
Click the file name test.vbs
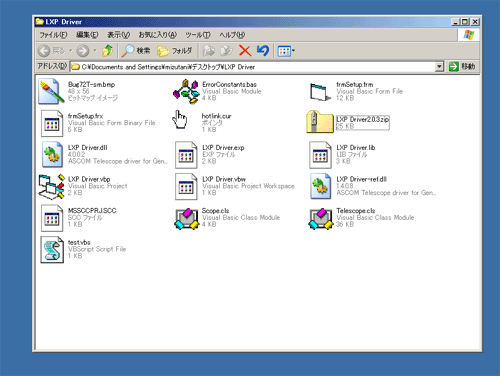point(79,242)
